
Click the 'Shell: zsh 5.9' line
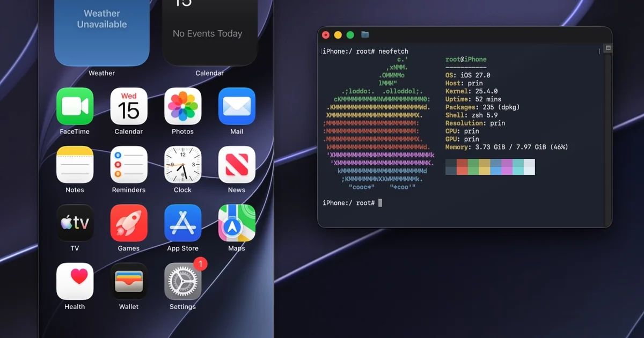pos(472,115)
